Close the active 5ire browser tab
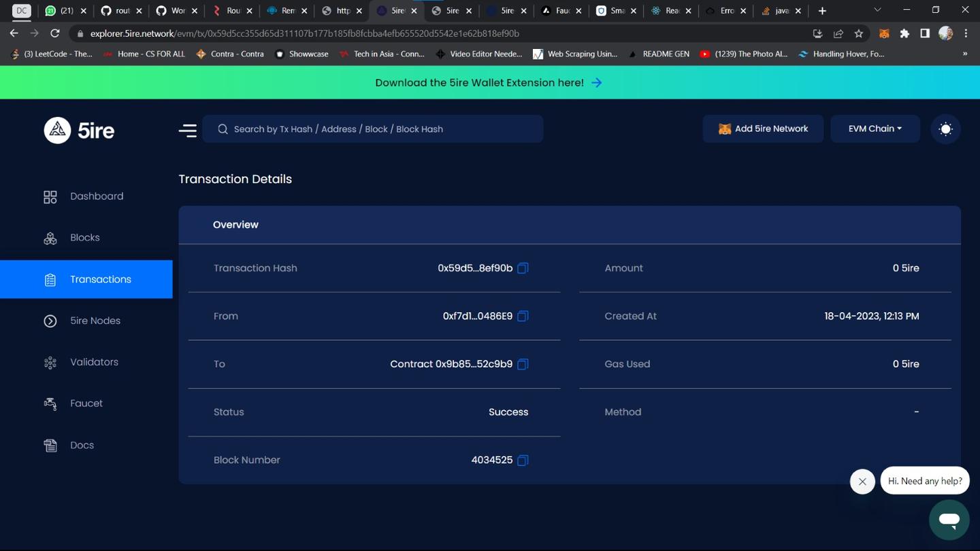Screen dimensions: 980x551 click(414, 11)
